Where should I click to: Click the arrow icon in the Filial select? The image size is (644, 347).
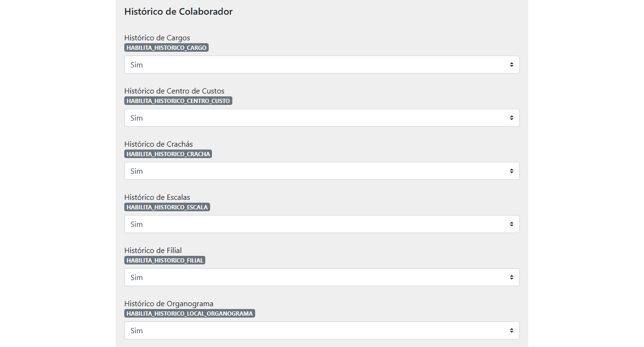(512, 277)
